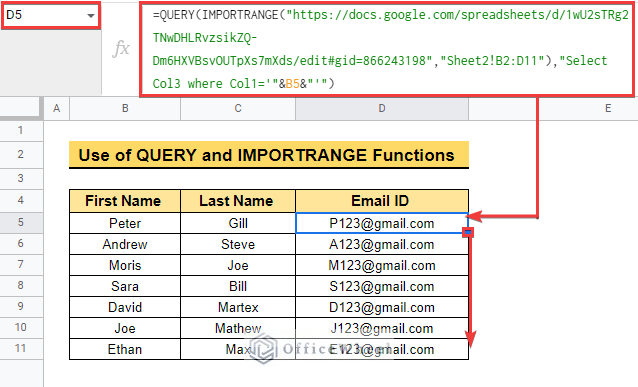Select cell with P123@gmail.com
638x387 pixels.
tap(382, 223)
